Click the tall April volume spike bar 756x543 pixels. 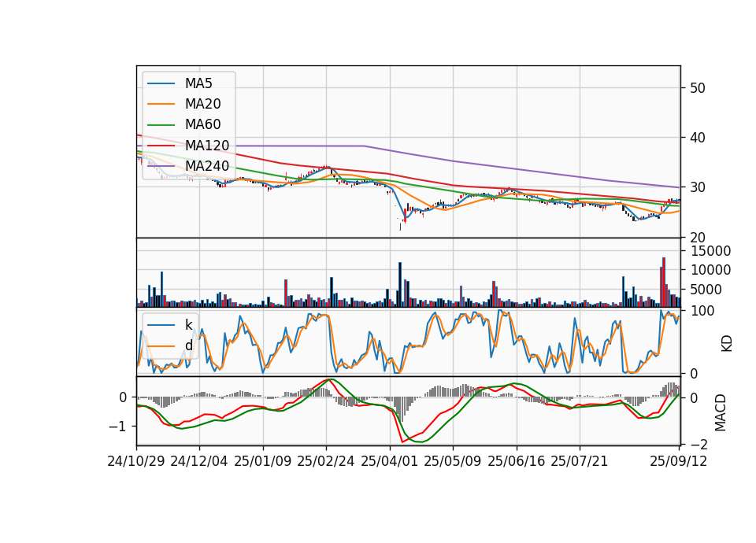pos(400,285)
